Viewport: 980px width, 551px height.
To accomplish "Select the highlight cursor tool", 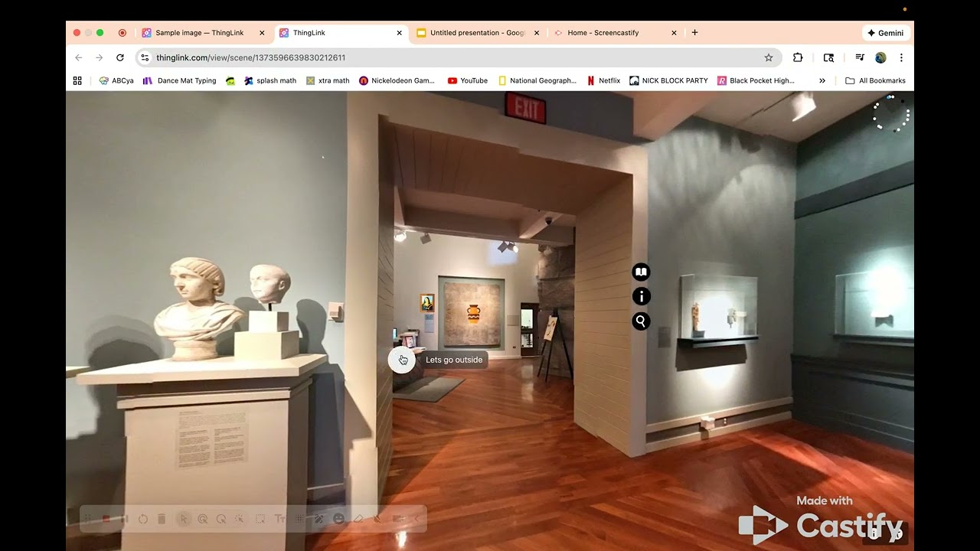I will pos(203,519).
